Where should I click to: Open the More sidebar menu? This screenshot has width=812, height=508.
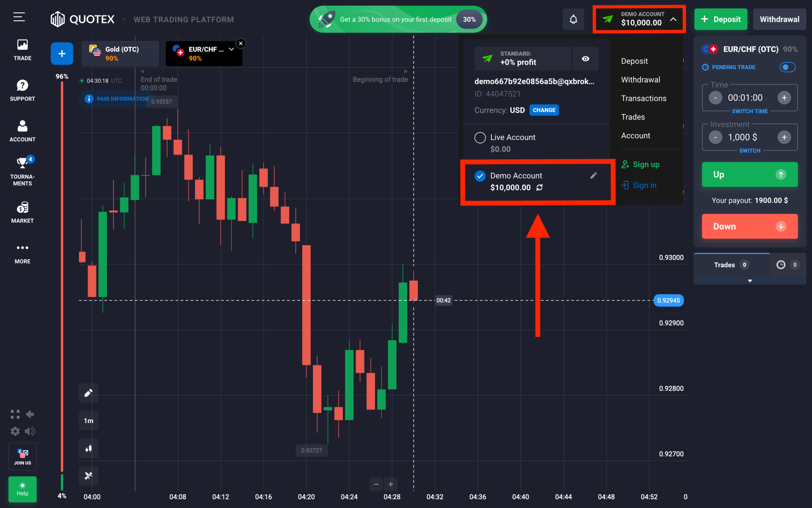pyautogui.click(x=22, y=253)
